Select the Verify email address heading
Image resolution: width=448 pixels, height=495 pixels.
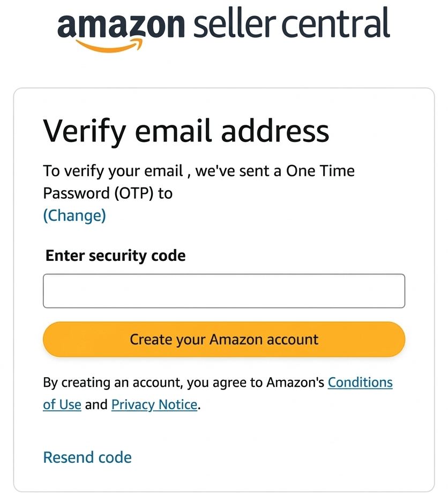click(x=186, y=130)
